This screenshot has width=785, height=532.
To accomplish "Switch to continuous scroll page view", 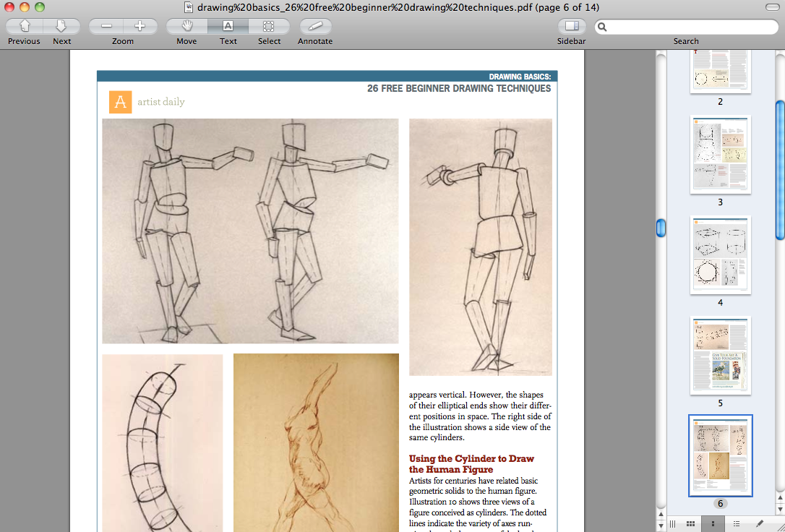I will pos(673,523).
